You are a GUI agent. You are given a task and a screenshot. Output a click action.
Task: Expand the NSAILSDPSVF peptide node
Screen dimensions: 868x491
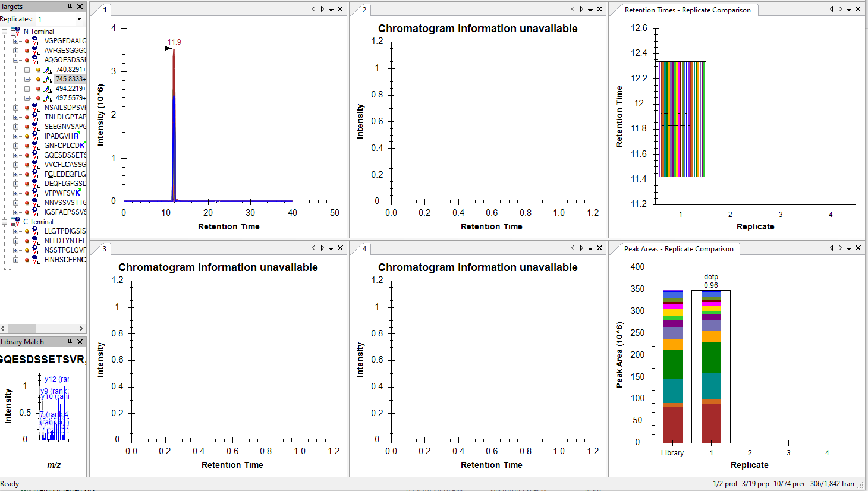click(x=16, y=108)
